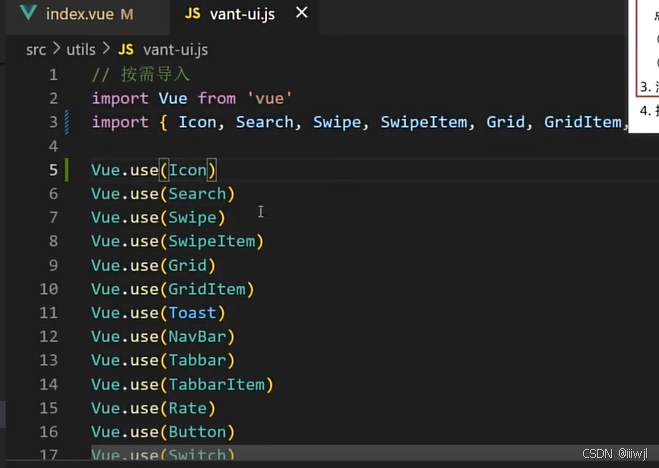Click the Swipe import on line 3

click(337, 122)
